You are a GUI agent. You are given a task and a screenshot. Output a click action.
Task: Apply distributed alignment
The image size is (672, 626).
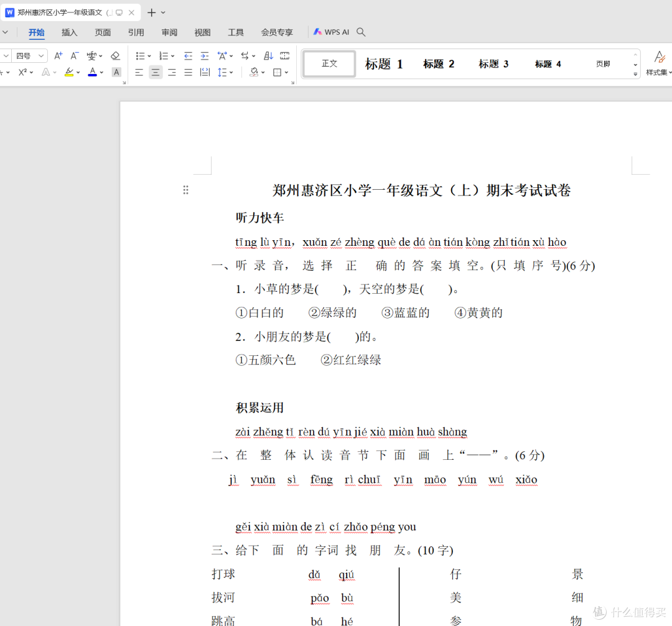[205, 72]
